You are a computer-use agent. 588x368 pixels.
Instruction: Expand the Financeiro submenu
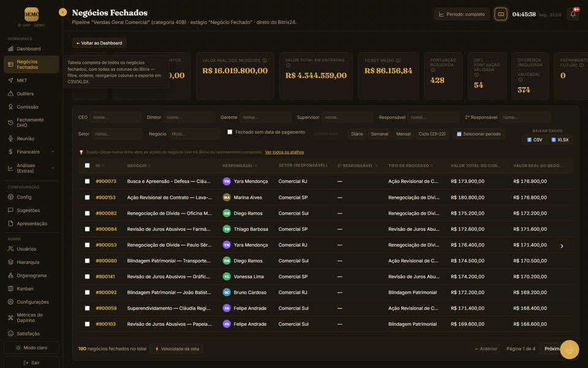[53, 151]
